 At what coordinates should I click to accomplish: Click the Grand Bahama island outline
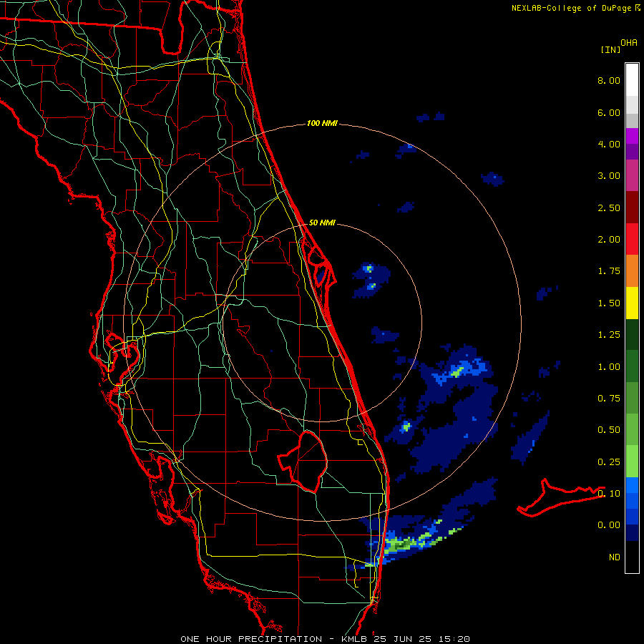pyautogui.click(x=560, y=498)
